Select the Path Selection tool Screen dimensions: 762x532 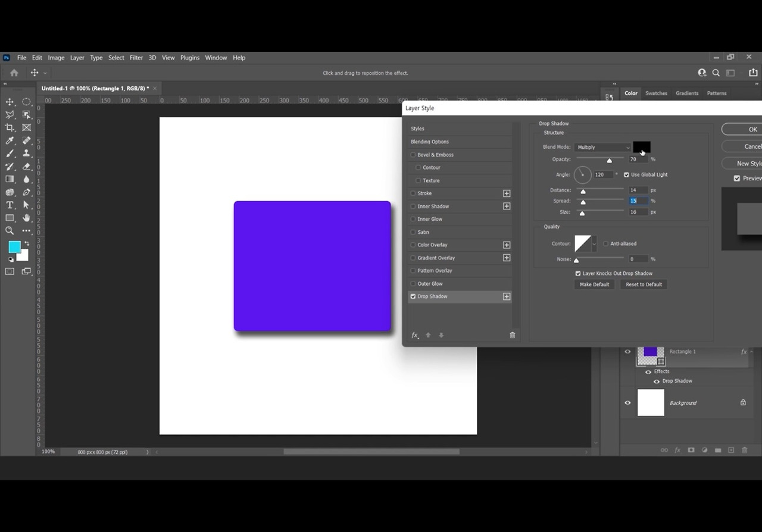pos(27,205)
